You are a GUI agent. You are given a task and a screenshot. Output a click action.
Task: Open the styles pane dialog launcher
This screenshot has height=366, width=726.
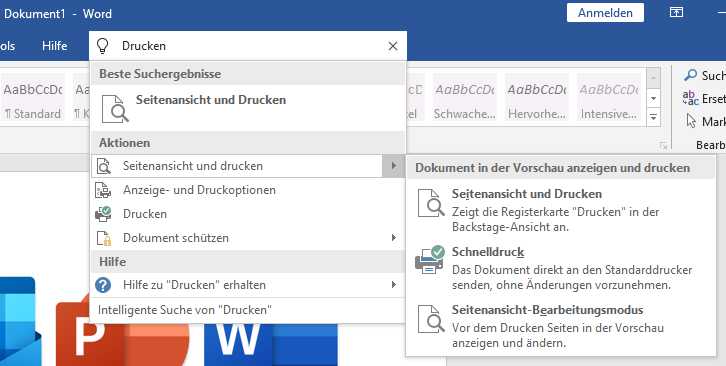(663, 146)
